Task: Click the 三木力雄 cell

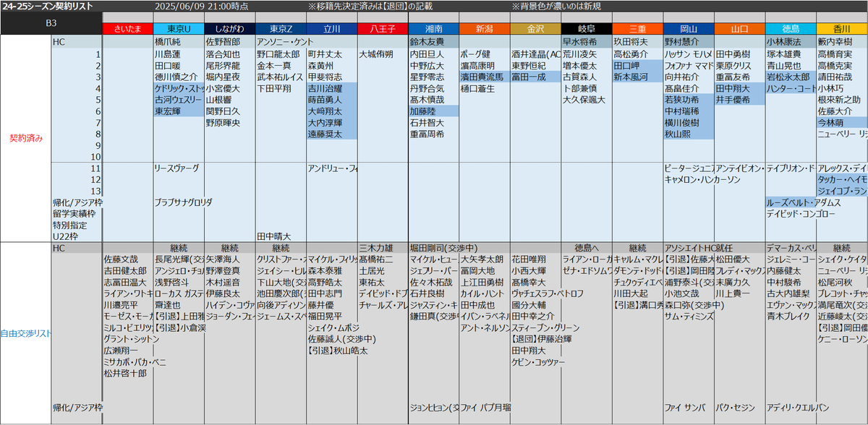Action: pos(383,248)
